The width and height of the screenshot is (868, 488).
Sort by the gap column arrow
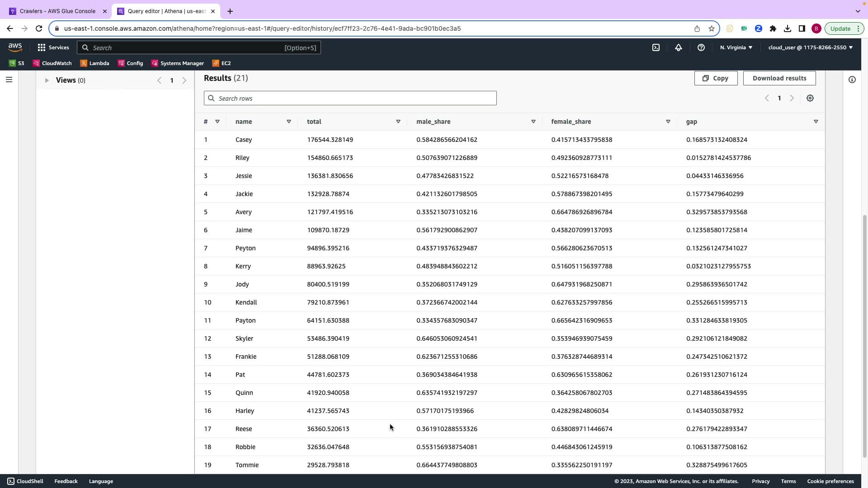tap(816, 122)
